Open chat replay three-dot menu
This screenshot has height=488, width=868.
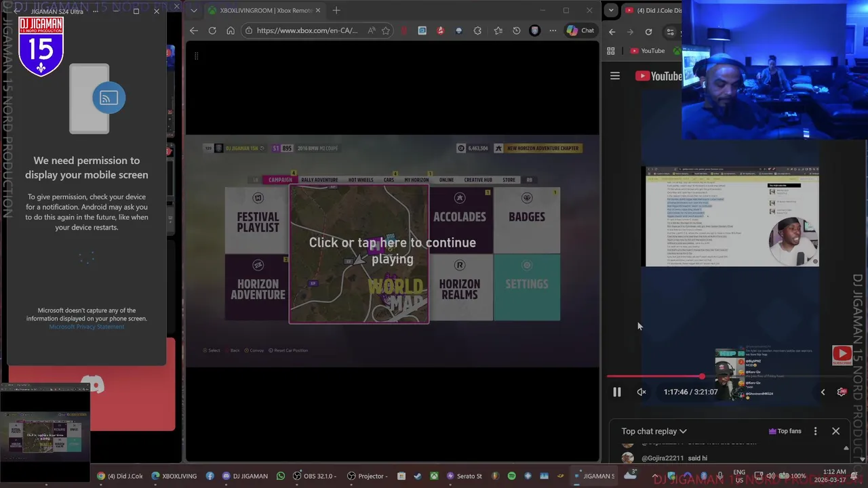[x=816, y=431]
